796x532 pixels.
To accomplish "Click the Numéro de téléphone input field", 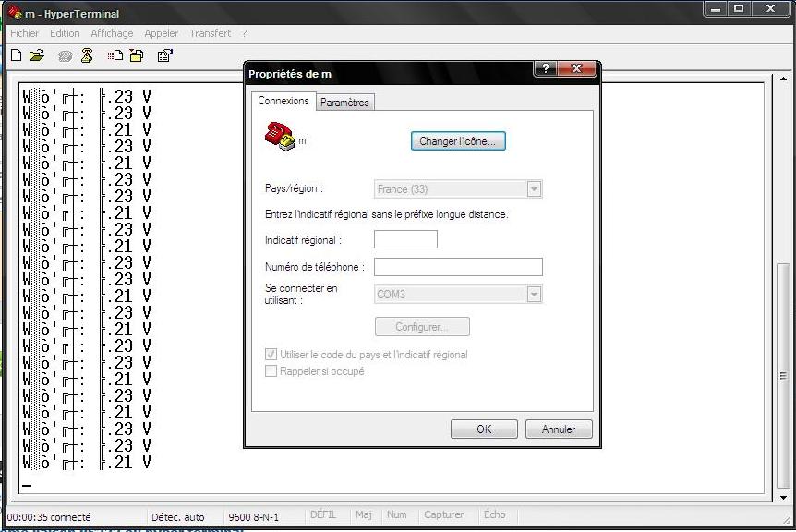I will (458, 267).
